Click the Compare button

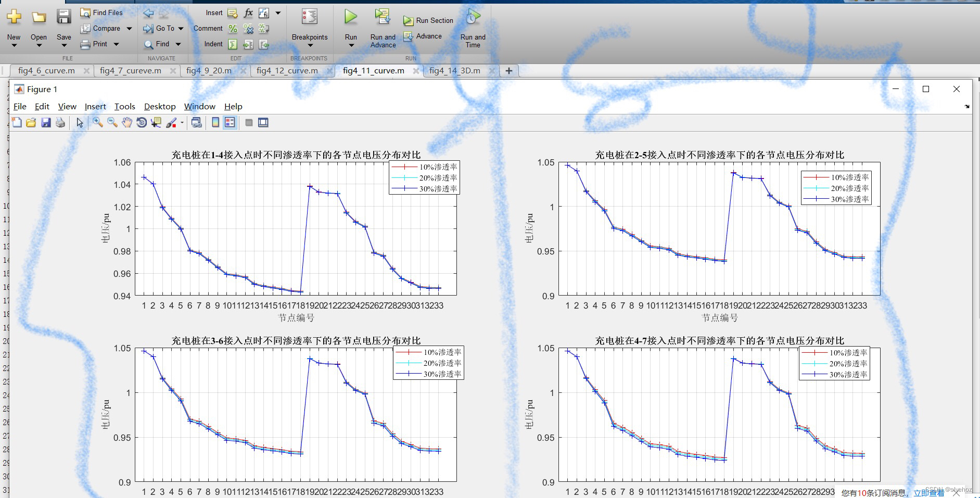tap(100, 29)
